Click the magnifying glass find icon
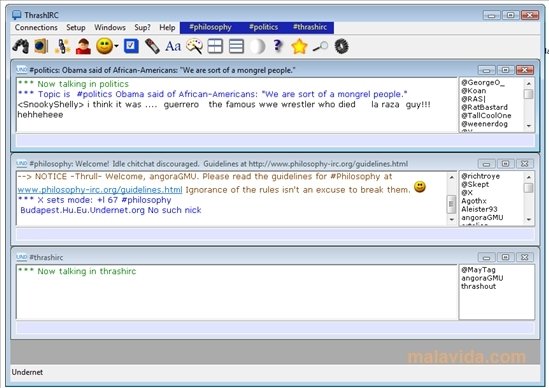Viewport: 549px width, 388px height. (x=320, y=47)
